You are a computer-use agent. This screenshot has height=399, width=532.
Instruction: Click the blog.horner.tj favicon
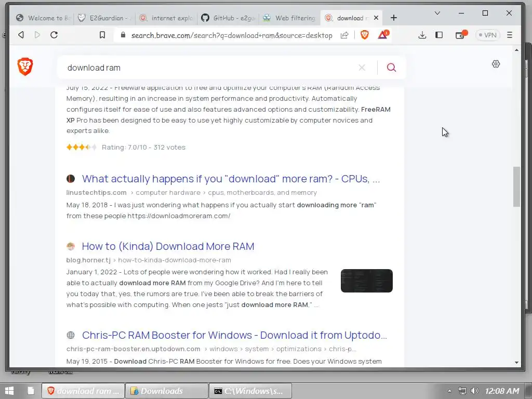pos(71,246)
